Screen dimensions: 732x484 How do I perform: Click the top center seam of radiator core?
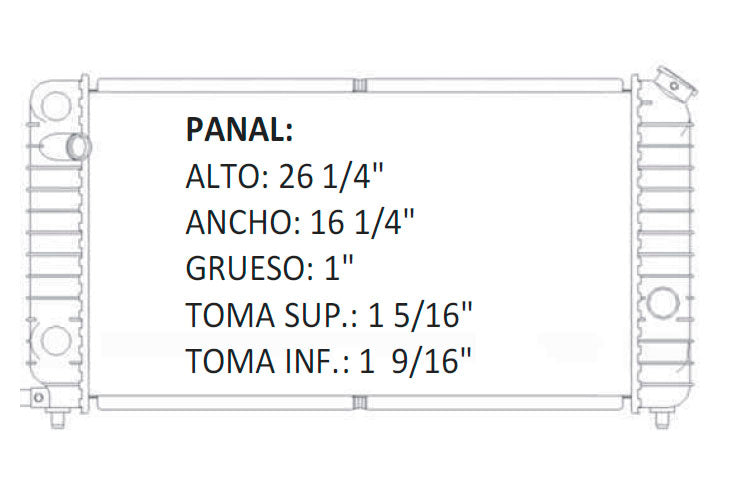pyautogui.click(x=362, y=84)
